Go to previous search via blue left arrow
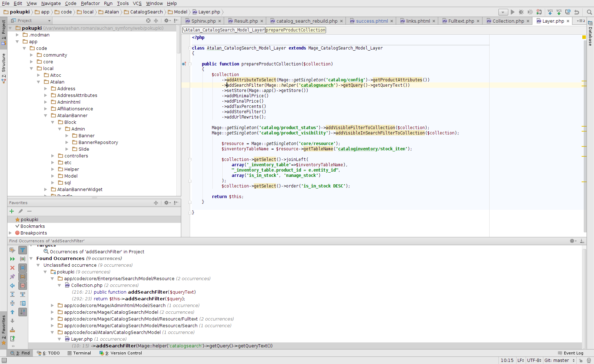This screenshot has width=594, height=364. [12, 285]
